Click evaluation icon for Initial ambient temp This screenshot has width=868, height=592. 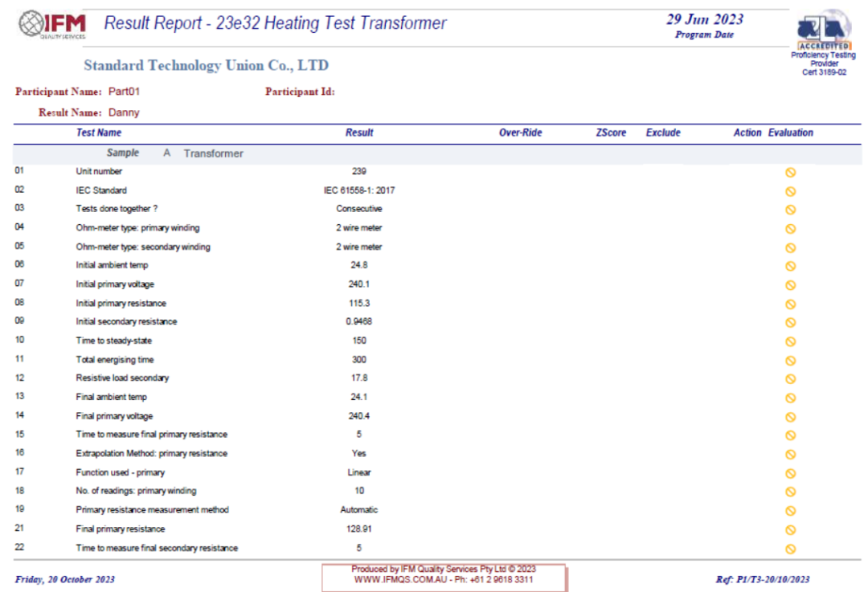(x=790, y=266)
